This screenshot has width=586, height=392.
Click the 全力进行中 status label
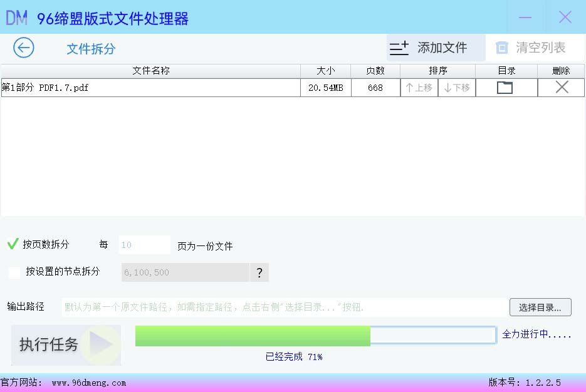pos(536,334)
